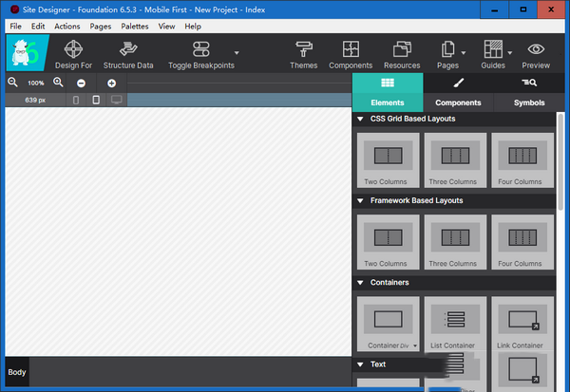Collapse the Containers section
This screenshot has height=392, width=570.
[361, 282]
